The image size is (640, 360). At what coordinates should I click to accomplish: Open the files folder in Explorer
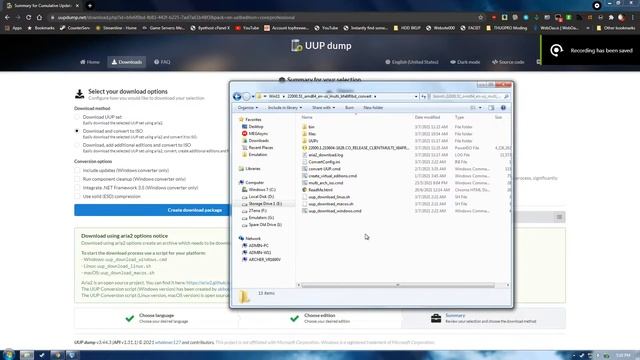(312, 134)
